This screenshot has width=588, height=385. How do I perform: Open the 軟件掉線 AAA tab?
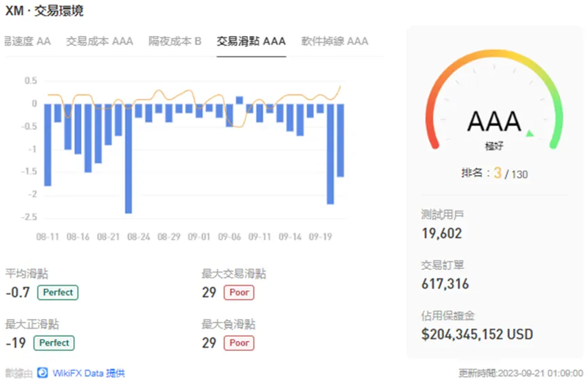point(334,41)
